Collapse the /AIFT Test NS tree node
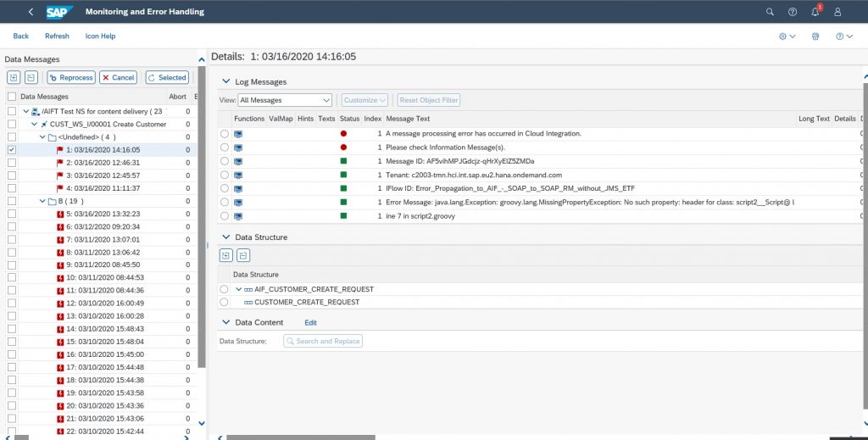The width and height of the screenshot is (868, 440). [26, 111]
